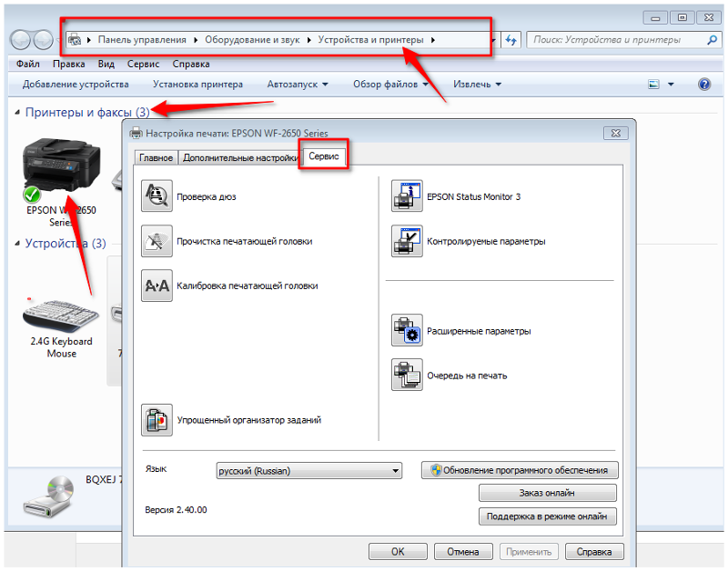
Task: Click the devices icon in the address bar
Action: pos(75,40)
